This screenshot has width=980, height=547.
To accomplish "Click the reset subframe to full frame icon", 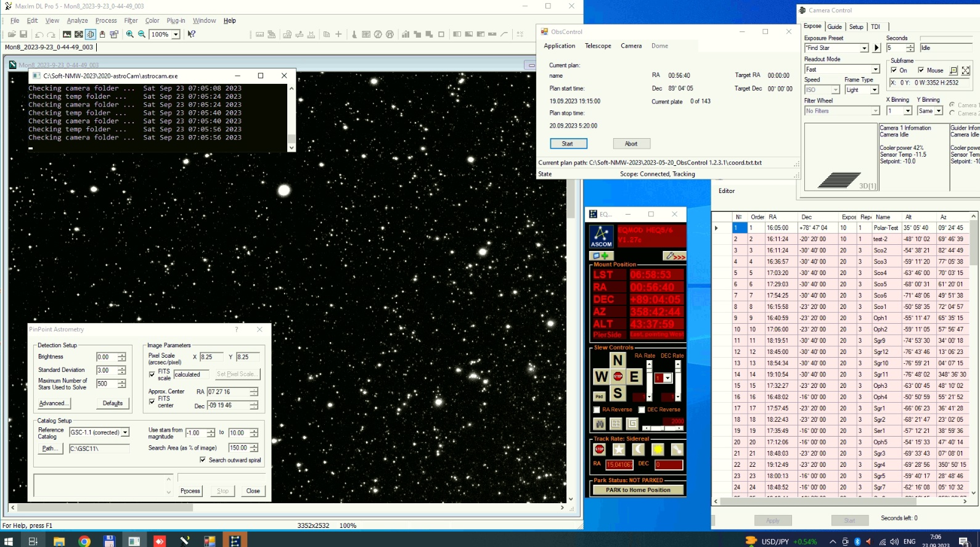I will pyautogui.click(x=966, y=70).
